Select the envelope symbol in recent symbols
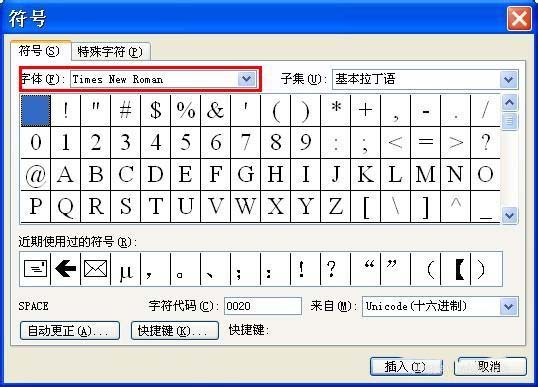This screenshot has height=387, width=538. [x=95, y=269]
